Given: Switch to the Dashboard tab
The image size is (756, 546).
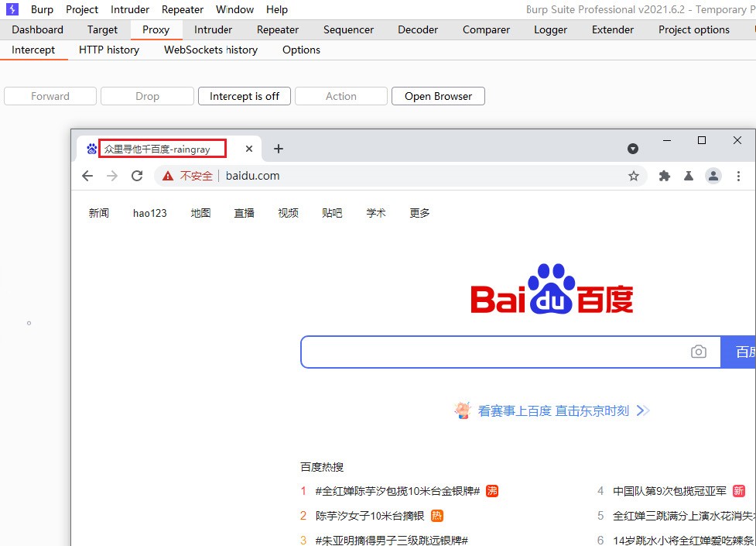Looking at the screenshot, I should click(38, 29).
